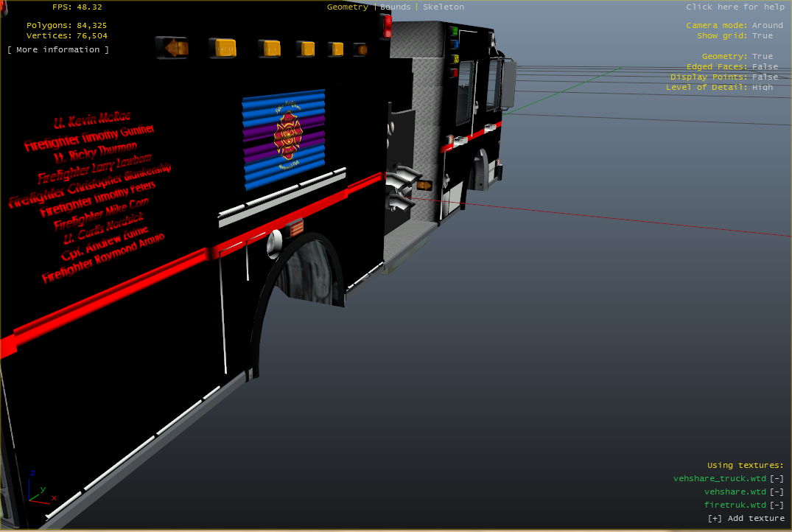Remove the firetruk.wtd texture with its minus button
Viewport: 792px width, 532px height.
point(777,505)
